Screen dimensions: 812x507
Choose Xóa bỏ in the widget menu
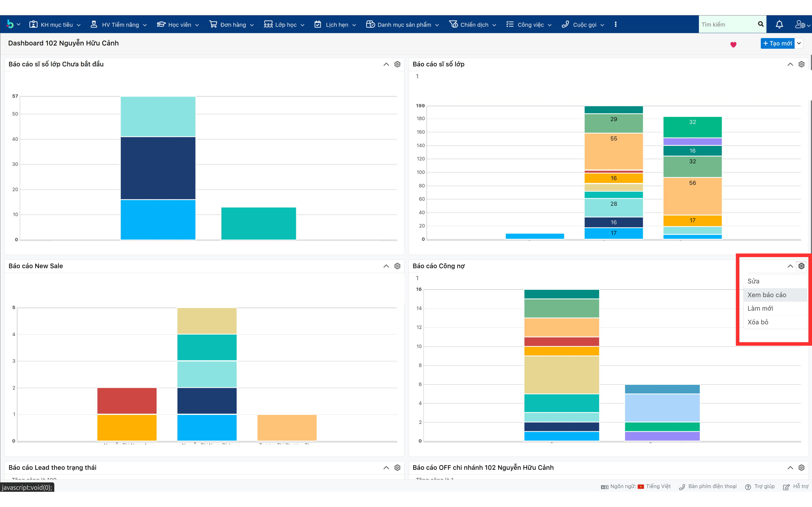[758, 322]
